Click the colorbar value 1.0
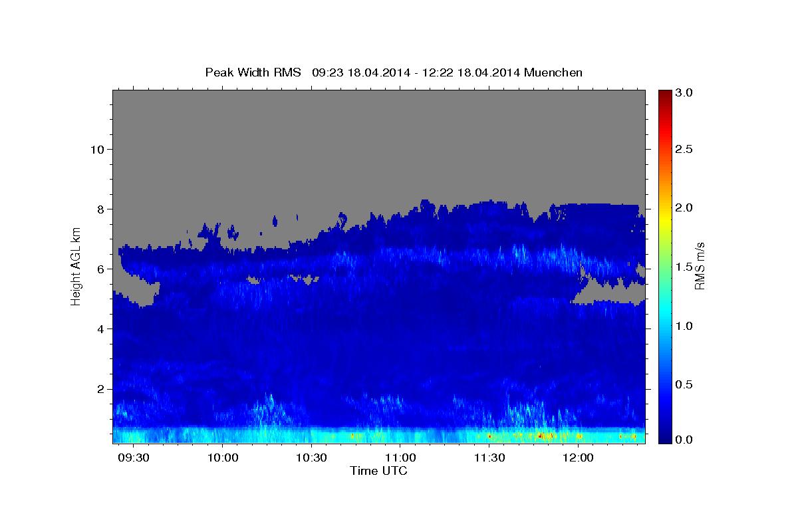 pyautogui.click(x=685, y=326)
